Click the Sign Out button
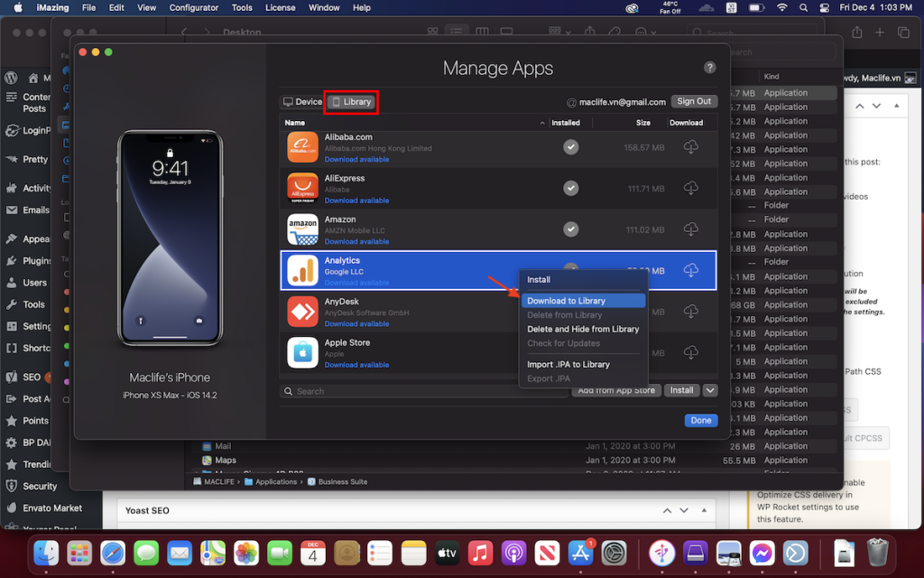The width and height of the screenshot is (924, 578). point(693,101)
